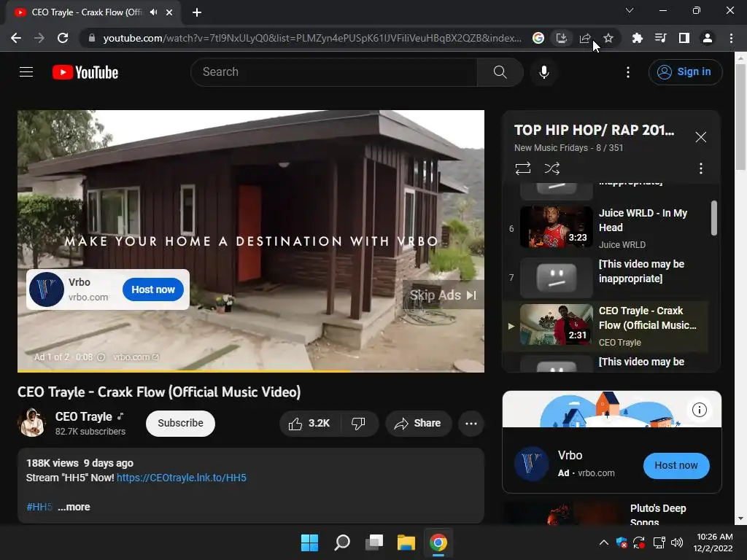747x560 pixels.
Task: Click ad info icon beside 0:08
Action: [x=101, y=357]
